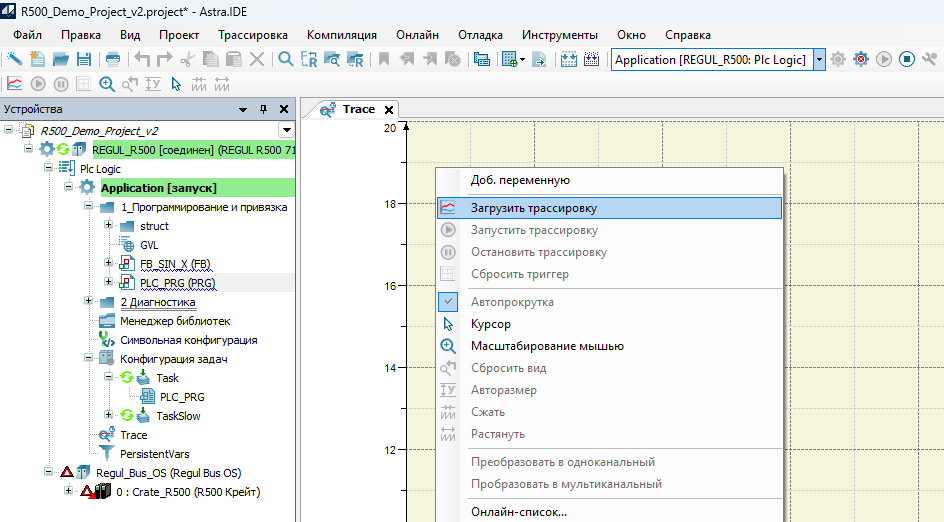Choose Онлайн-список... in context menu
944x522 pixels.
pyautogui.click(x=519, y=512)
